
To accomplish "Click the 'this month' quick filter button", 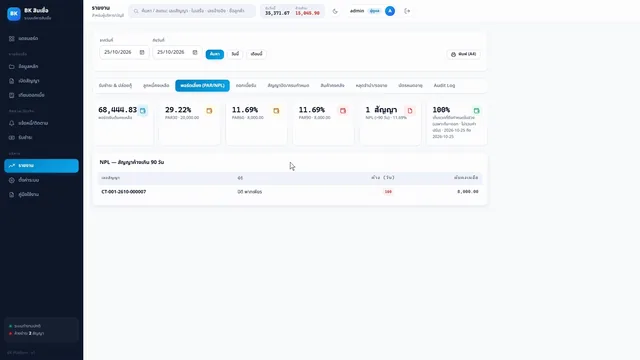I will click(256, 54).
